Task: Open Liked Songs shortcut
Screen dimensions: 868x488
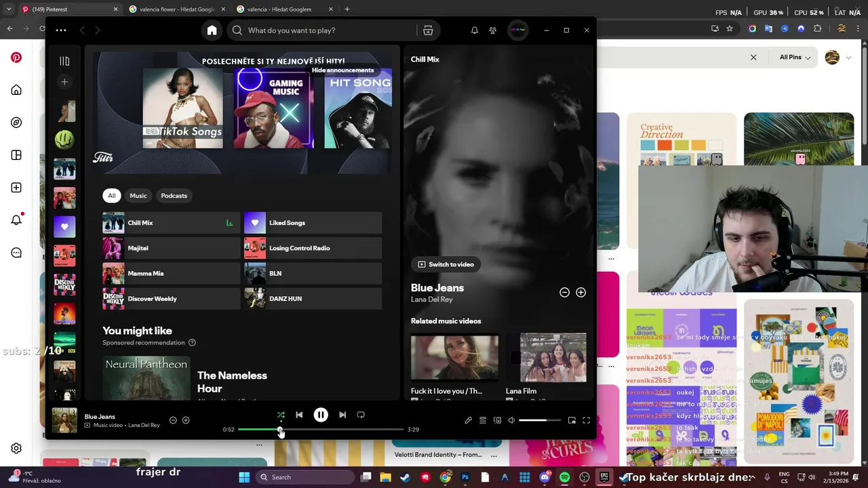Action: pyautogui.click(x=313, y=223)
